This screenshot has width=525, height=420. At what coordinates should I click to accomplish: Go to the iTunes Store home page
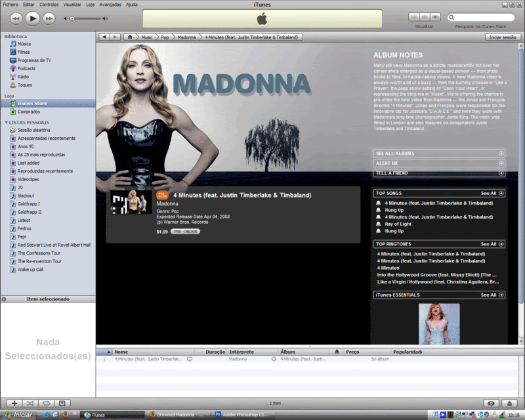[x=130, y=37]
